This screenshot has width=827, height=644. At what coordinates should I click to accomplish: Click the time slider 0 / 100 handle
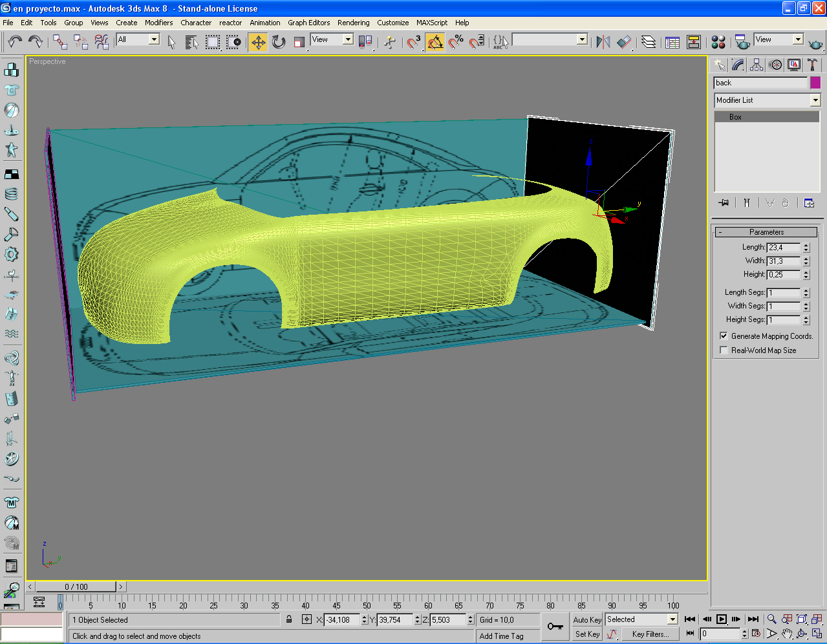click(76, 586)
